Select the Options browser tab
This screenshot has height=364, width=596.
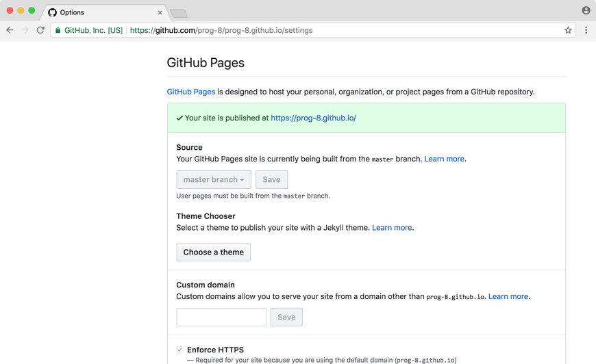pos(105,12)
